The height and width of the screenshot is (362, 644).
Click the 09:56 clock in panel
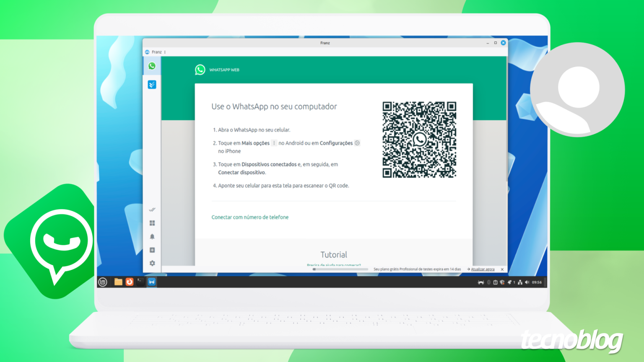point(537,282)
